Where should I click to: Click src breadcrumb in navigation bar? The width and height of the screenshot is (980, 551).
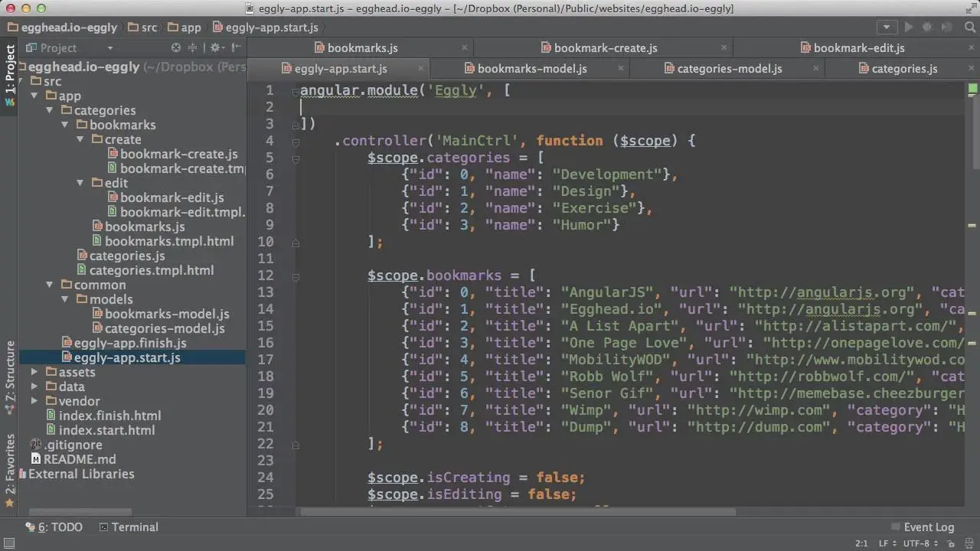142,27
